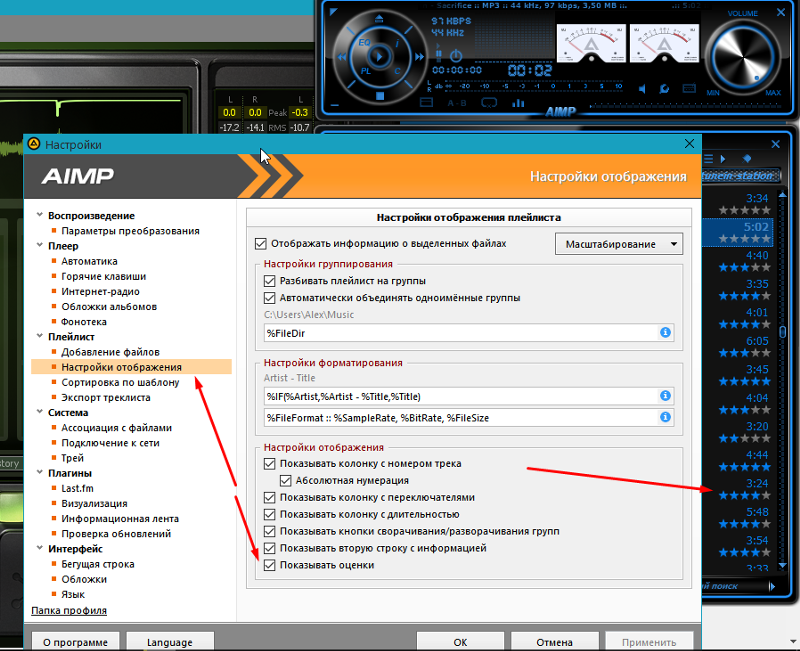Collapse the Интерфейс tree section
Image resolution: width=800 pixels, height=651 pixels.
(x=39, y=548)
